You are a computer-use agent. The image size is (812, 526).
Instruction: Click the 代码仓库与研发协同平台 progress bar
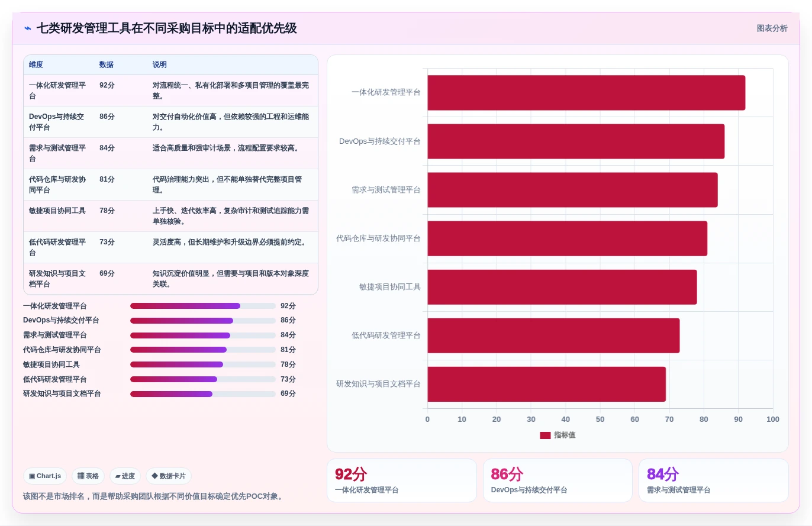[x=203, y=350]
